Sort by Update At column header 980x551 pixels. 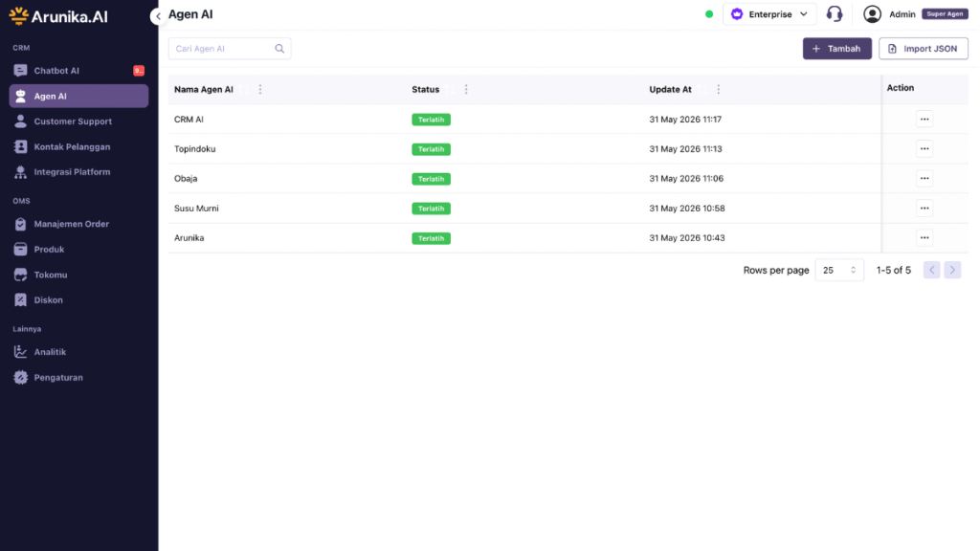(x=670, y=89)
